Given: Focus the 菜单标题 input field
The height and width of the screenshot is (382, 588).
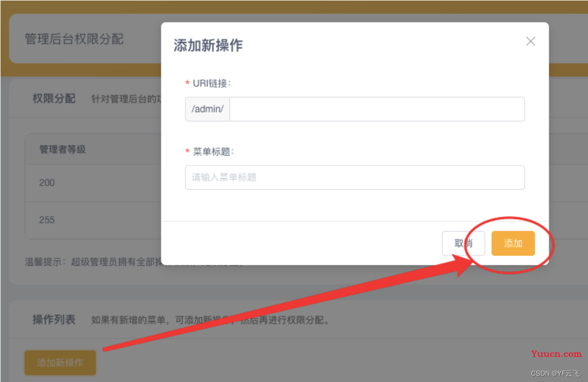Looking at the screenshot, I should pyautogui.click(x=355, y=177).
